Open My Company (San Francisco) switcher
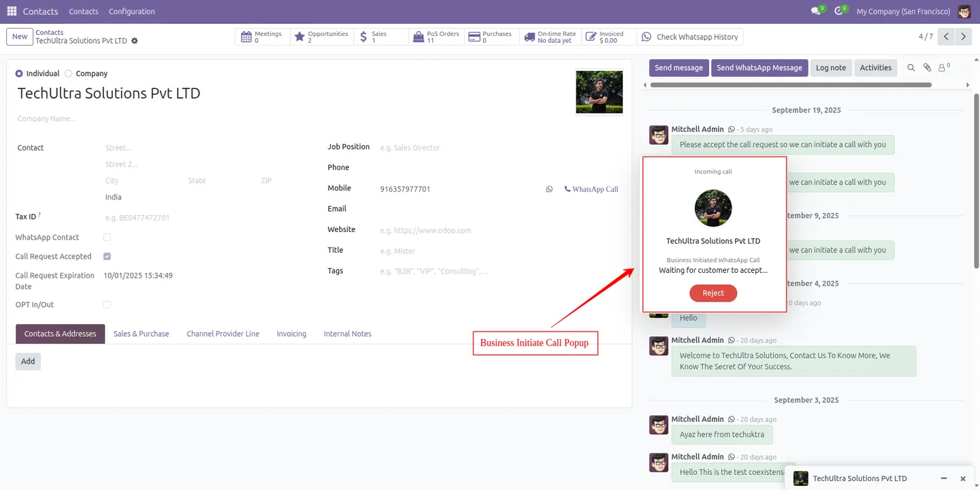 pyautogui.click(x=903, y=11)
